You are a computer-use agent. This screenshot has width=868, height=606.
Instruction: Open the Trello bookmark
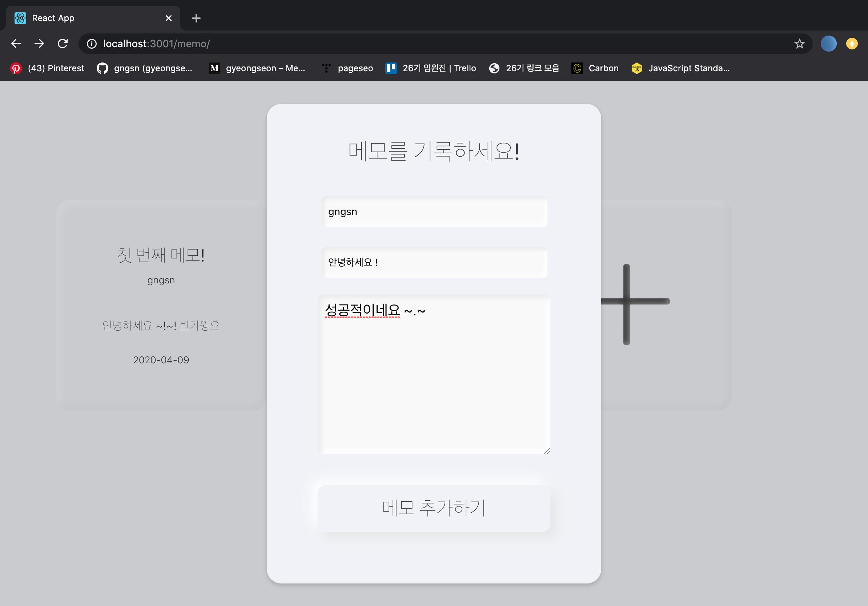click(x=431, y=68)
